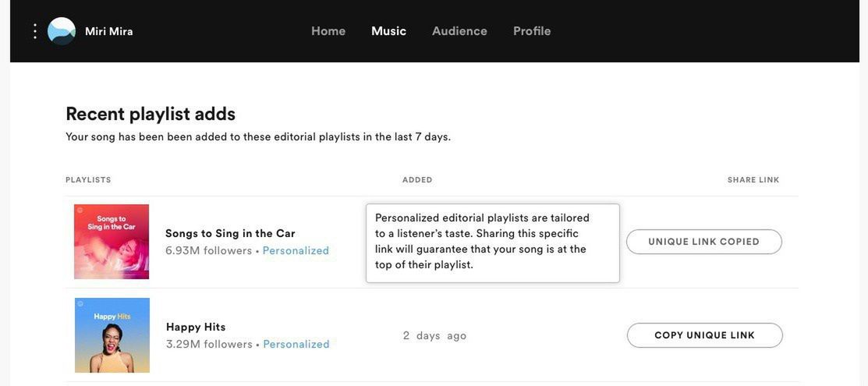Switch to the Music tab
The width and height of the screenshot is (868, 386).
388,31
